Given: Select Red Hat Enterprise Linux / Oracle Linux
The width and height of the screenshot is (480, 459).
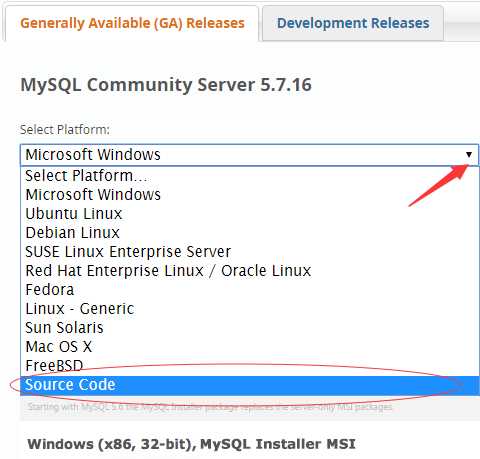Looking at the screenshot, I should [x=249, y=271].
